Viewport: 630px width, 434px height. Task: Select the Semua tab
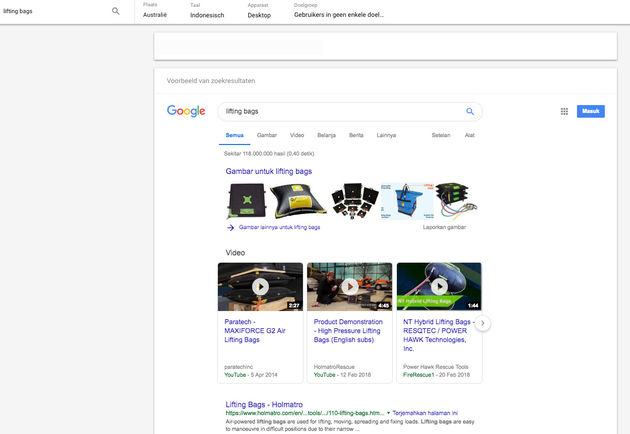235,135
